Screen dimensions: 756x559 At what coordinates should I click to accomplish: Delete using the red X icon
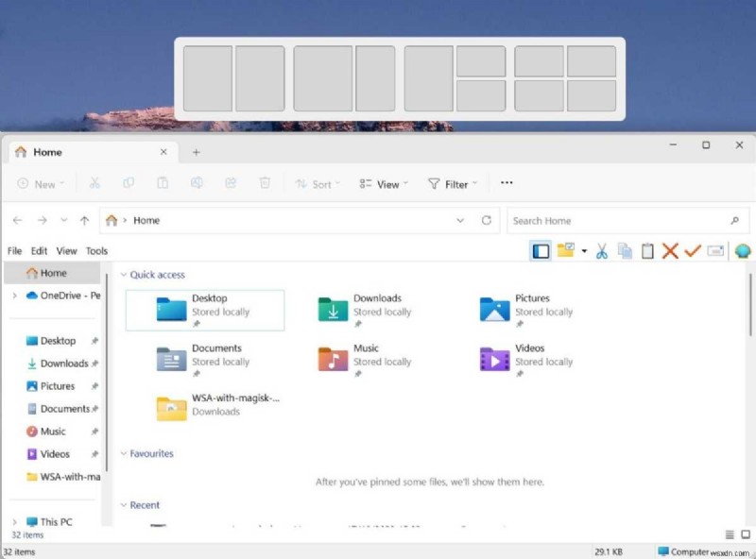[670, 251]
